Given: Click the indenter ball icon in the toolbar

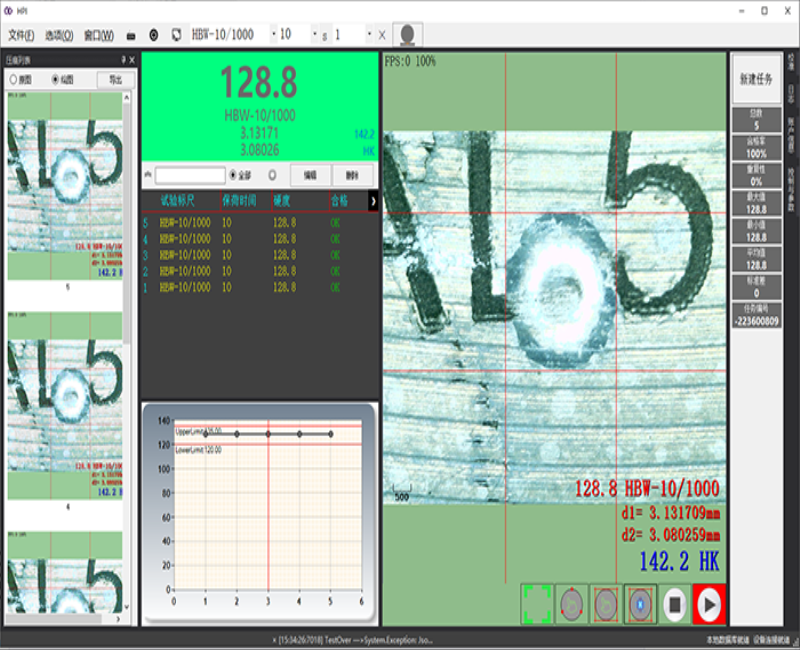Looking at the screenshot, I should coord(407,35).
